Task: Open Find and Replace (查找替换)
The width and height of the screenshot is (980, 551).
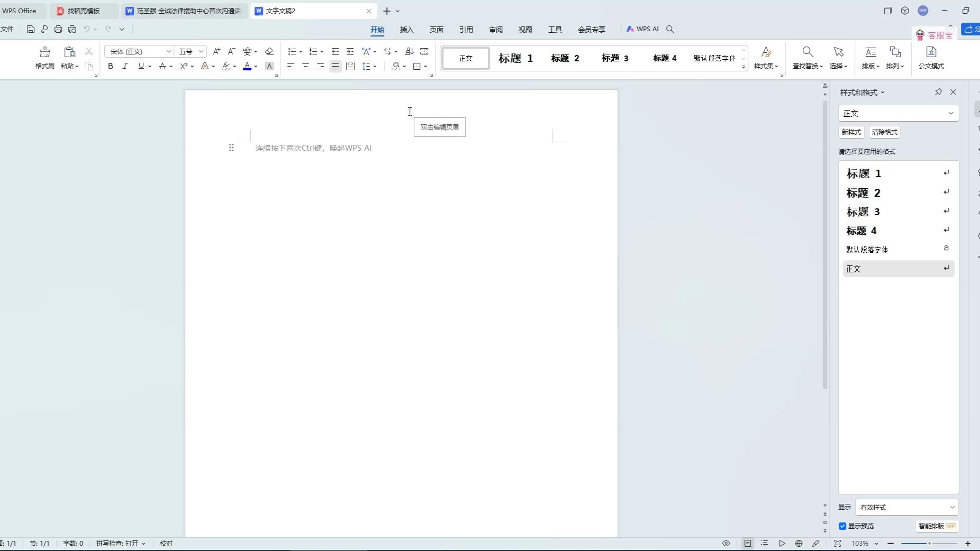Action: [x=807, y=58]
